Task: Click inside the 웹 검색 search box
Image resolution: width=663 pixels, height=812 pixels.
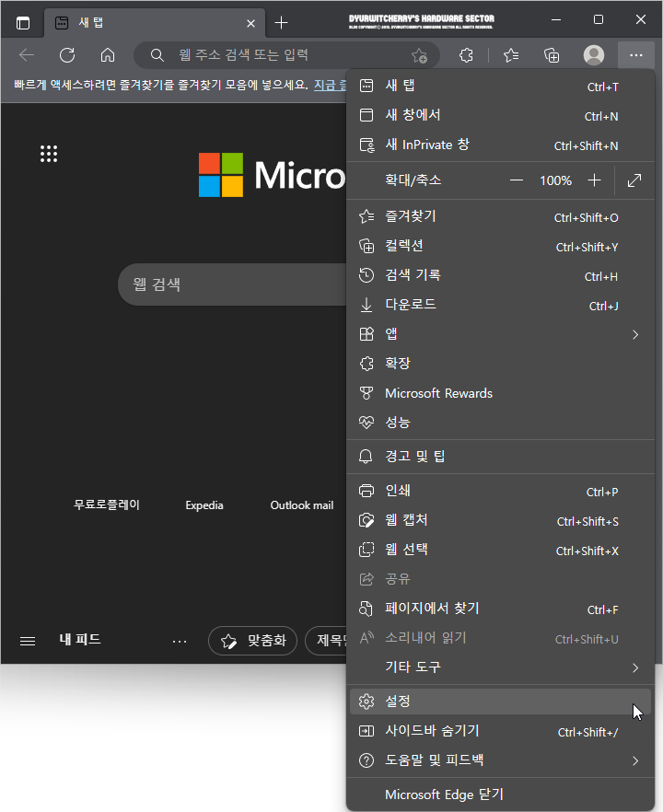Action: (231, 284)
